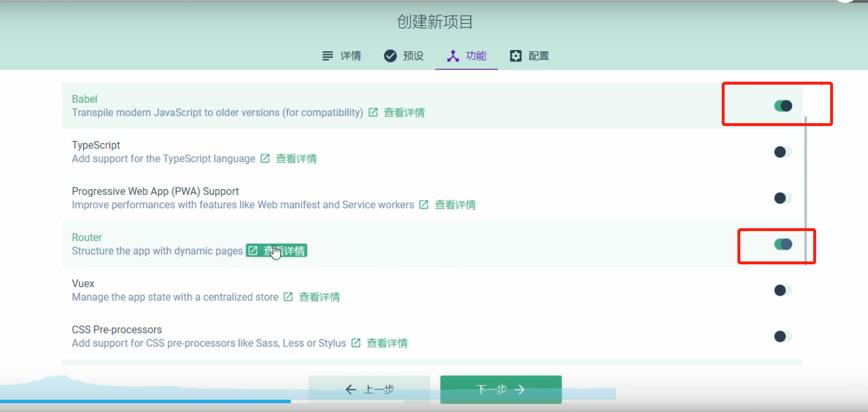Viewport: 868px width, 412px height.
Task: Open the 详情 tab
Action: click(342, 56)
